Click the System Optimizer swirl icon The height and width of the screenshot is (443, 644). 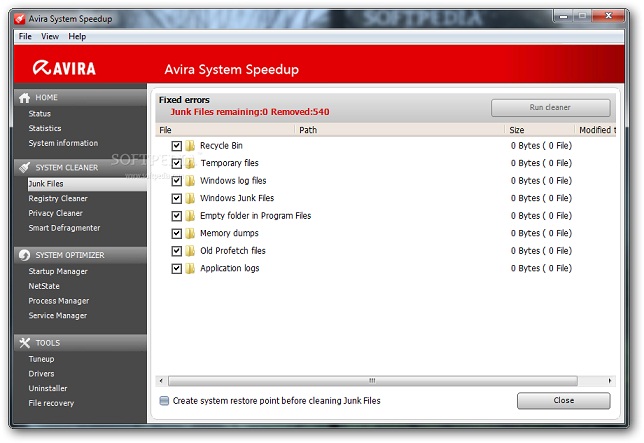pyautogui.click(x=24, y=255)
